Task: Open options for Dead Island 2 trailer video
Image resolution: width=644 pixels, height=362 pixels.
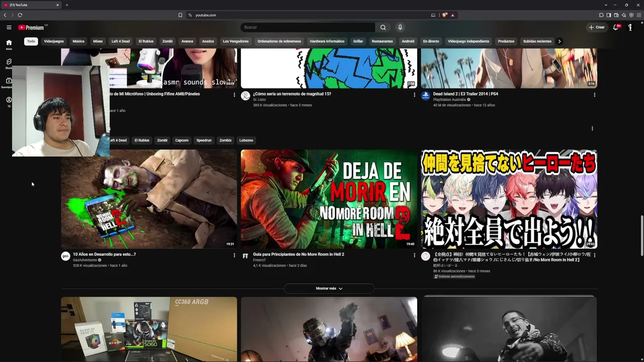Action: point(595,95)
